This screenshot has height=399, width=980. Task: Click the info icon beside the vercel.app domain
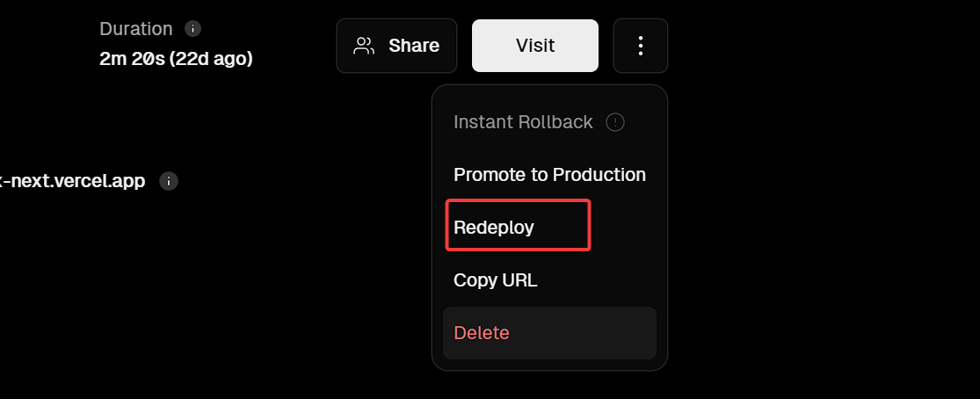click(x=169, y=181)
